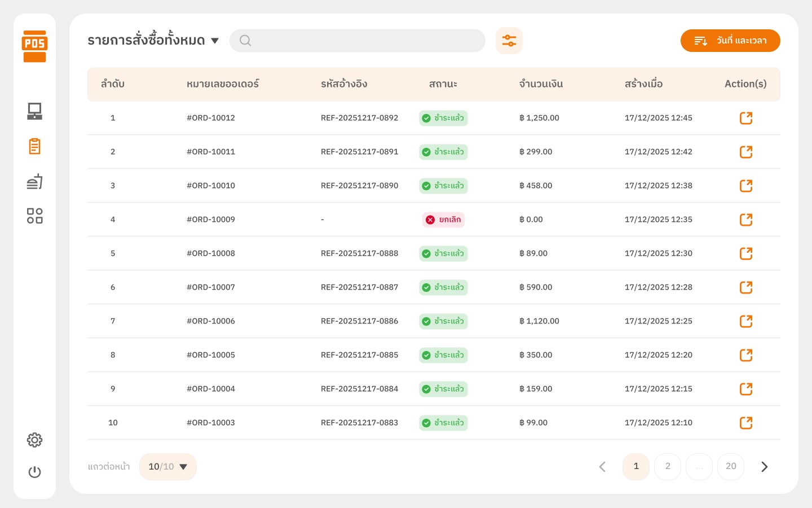
Task: Open the POS terminal icon in sidebar
Action: click(x=34, y=111)
